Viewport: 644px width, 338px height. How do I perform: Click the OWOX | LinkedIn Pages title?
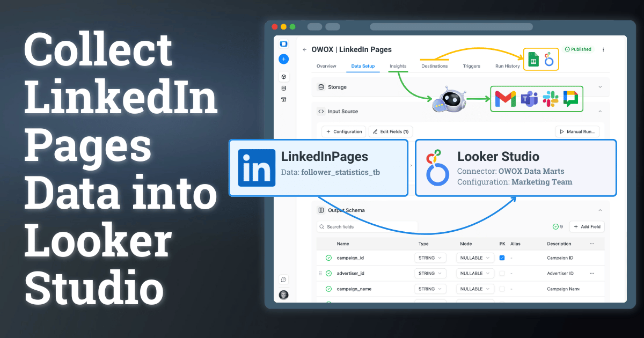[x=352, y=49]
